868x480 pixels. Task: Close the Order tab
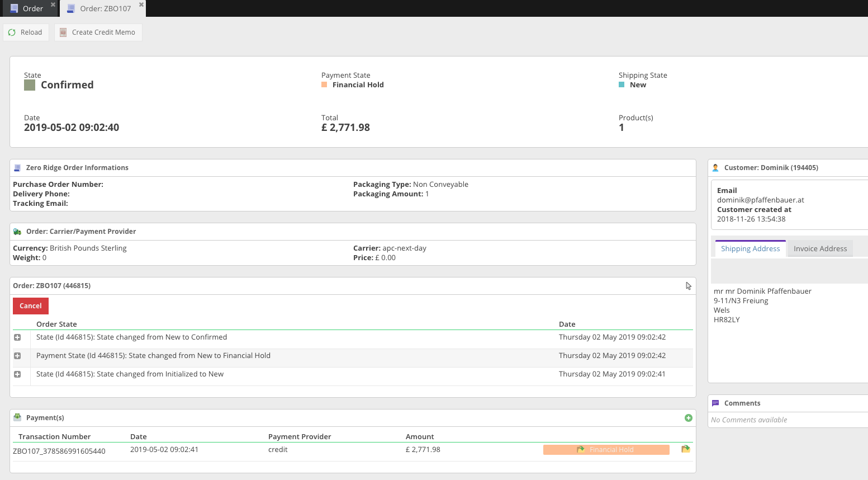53,4
